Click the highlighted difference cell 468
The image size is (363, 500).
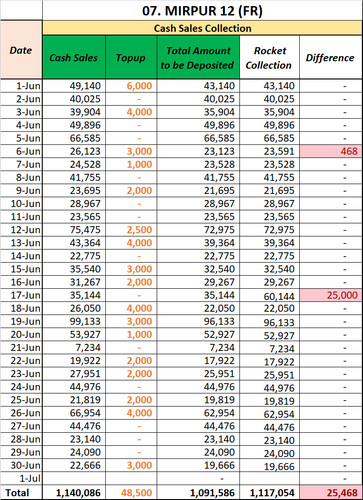click(331, 151)
